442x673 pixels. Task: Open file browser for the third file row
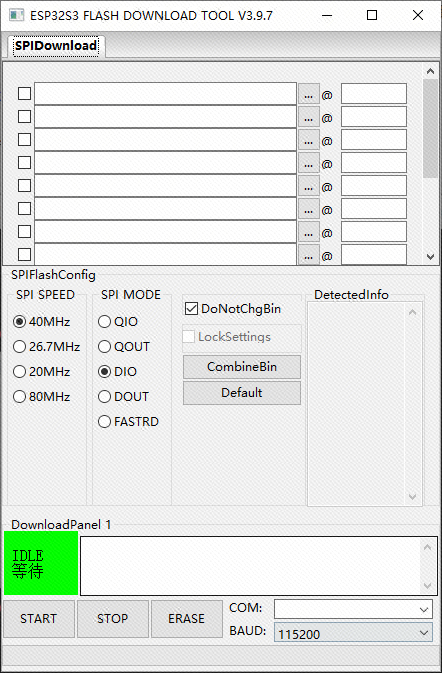(x=309, y=140)
